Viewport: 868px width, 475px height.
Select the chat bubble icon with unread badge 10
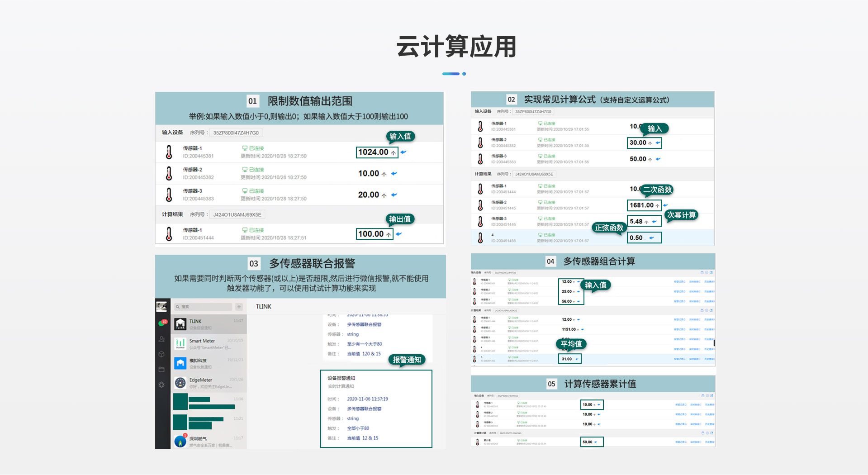(162, 322)
